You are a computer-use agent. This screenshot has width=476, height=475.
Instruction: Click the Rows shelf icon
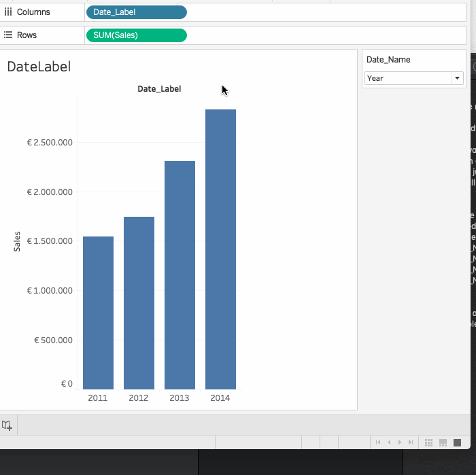[x=8, y=35]
